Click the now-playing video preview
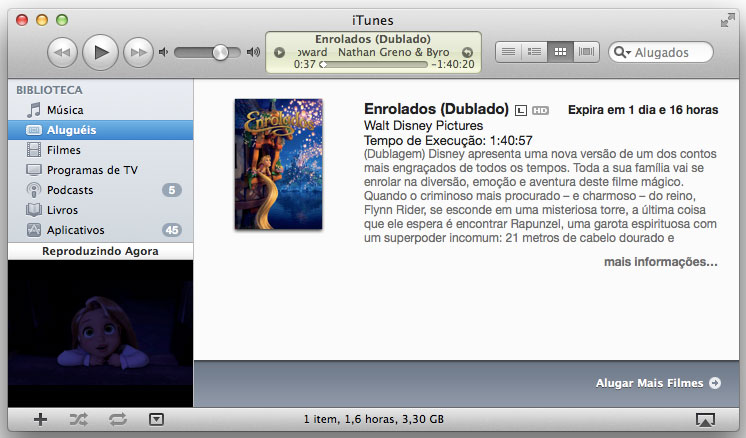Image resolution: width=746 pixels, height=438 pixels. point(100,333)
